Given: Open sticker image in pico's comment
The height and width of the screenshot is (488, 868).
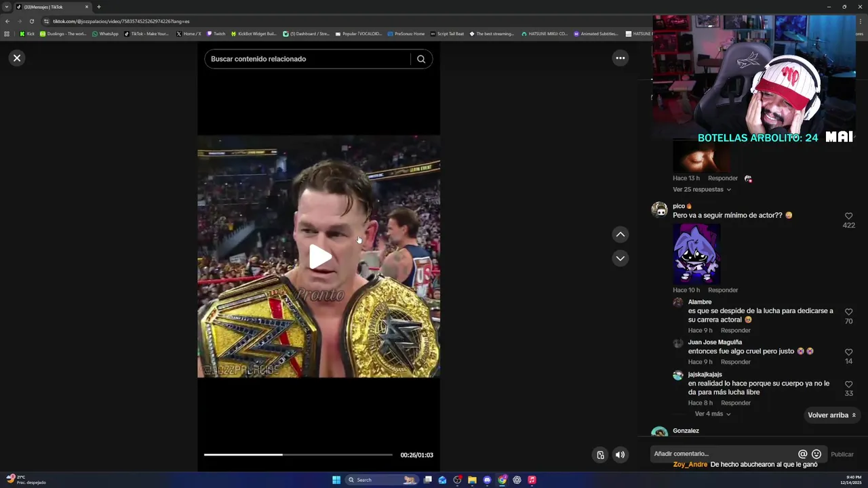Looking at the screenshot, I should click(696, 253).
